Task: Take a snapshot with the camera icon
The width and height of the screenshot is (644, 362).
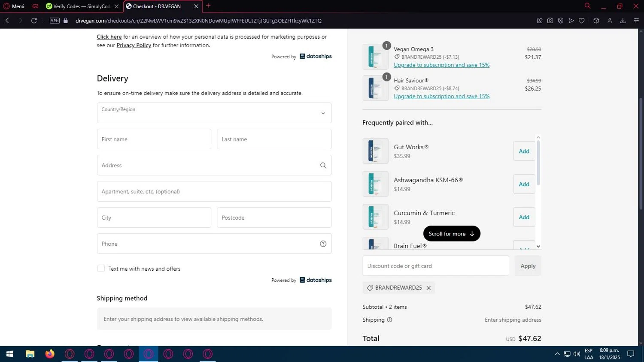Action: 550,21
